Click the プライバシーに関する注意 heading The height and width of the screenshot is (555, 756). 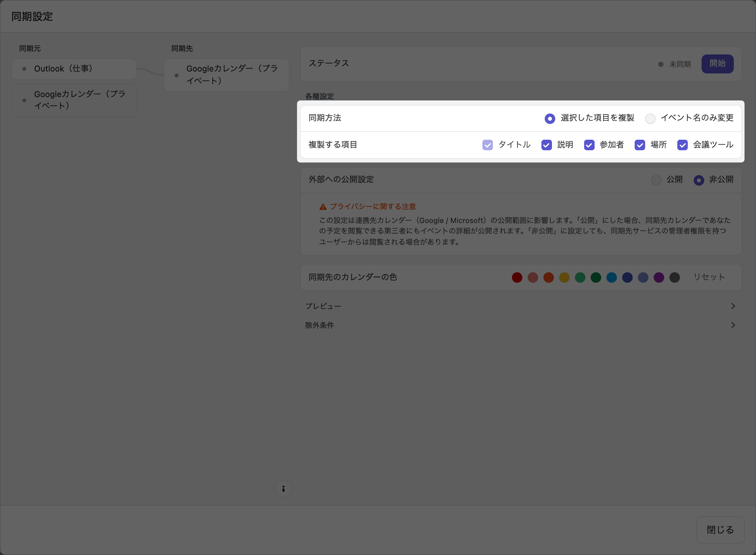[373, 207]
